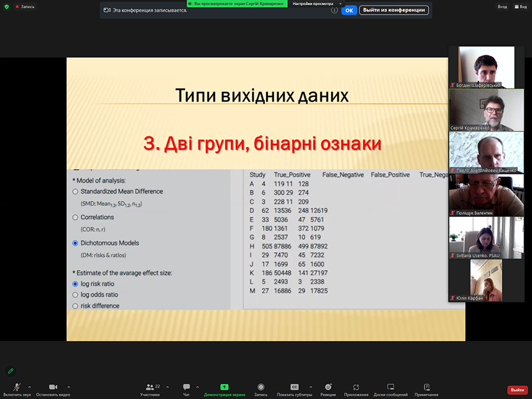532x399 pixels.
Task: Click the False_Positive column header
Action: tap(390, 175)
